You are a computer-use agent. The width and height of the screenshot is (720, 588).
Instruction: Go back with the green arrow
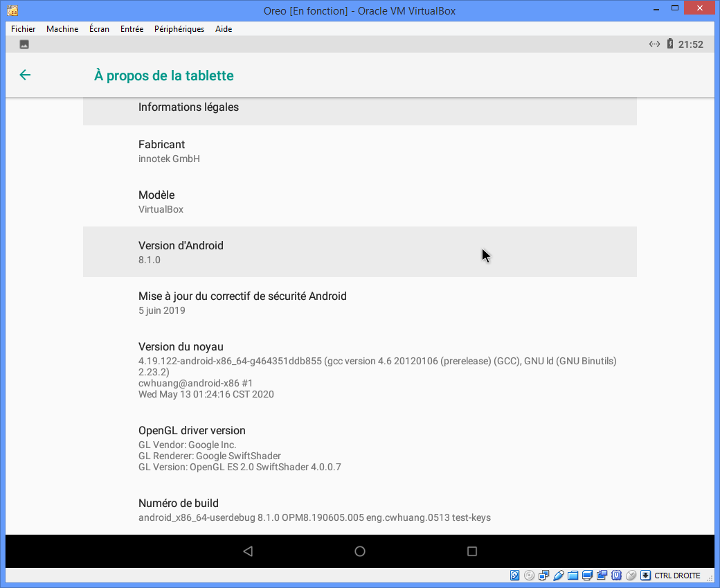coord(25,75)
